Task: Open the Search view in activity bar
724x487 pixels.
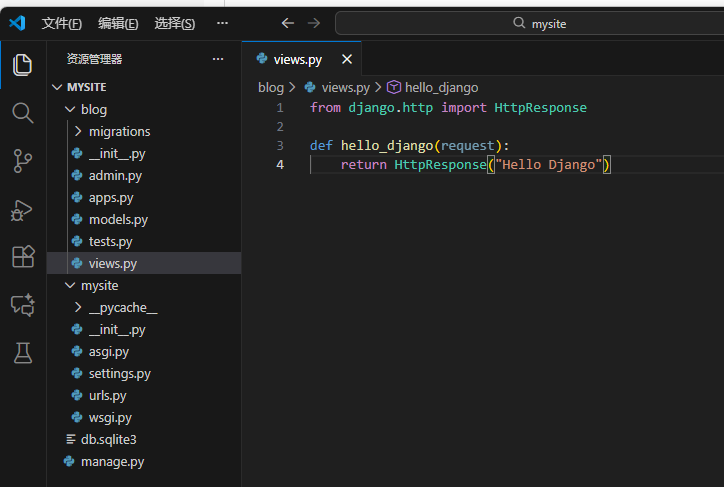Action: 22,113
